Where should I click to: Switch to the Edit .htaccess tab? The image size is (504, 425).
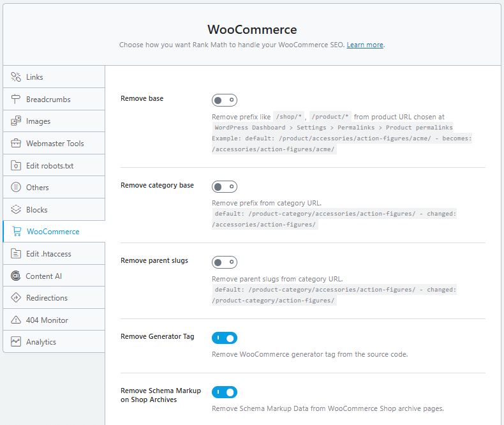tap(48, 254)
